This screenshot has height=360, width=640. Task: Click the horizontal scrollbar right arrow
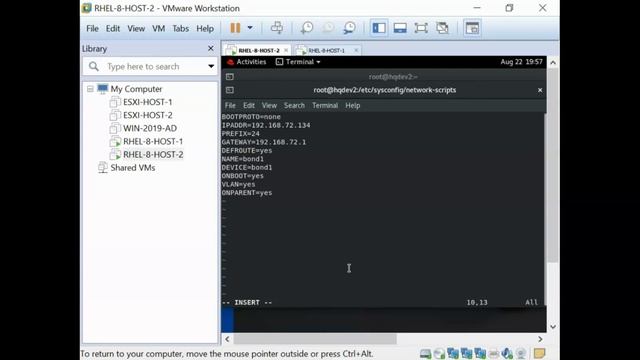tap(540, 339)
